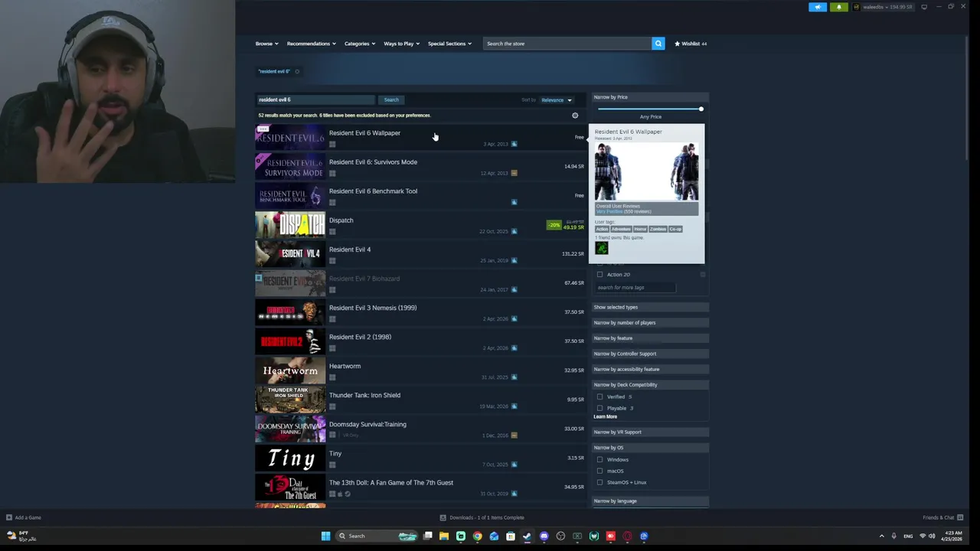
Task: Launch Google Chrome from taskbar
Action: (x=477, y=536)
